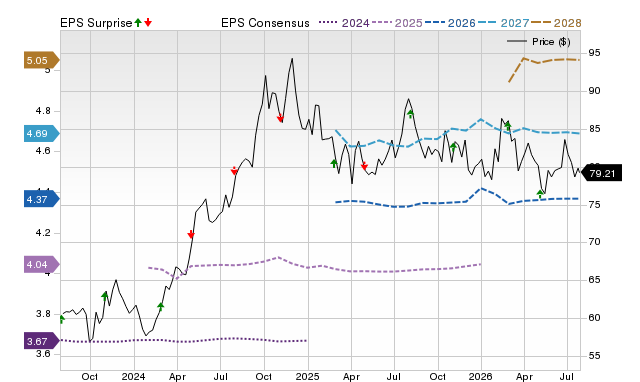Select the EPS Consensus legend label
Screen dimensions: 640x382
coord(265,23)
